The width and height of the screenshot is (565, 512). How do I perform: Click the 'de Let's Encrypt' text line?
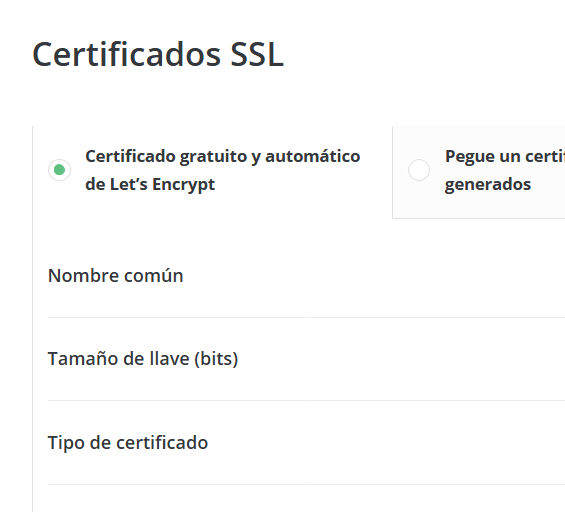click(x=150, y=184)
